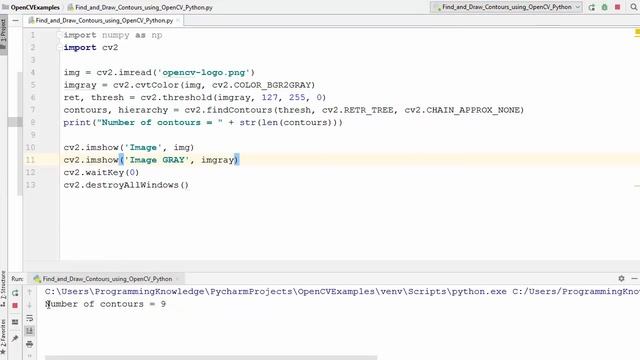Stop the process using the top toolbar stop button
640x360 pixels.
(x=618, y=7)
